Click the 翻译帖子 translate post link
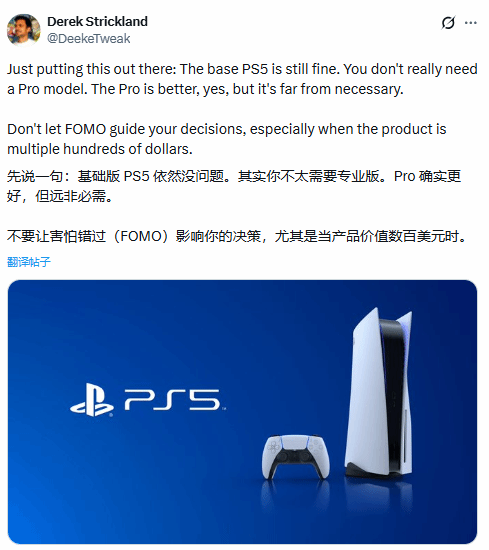489x550 pixels. 29,262
